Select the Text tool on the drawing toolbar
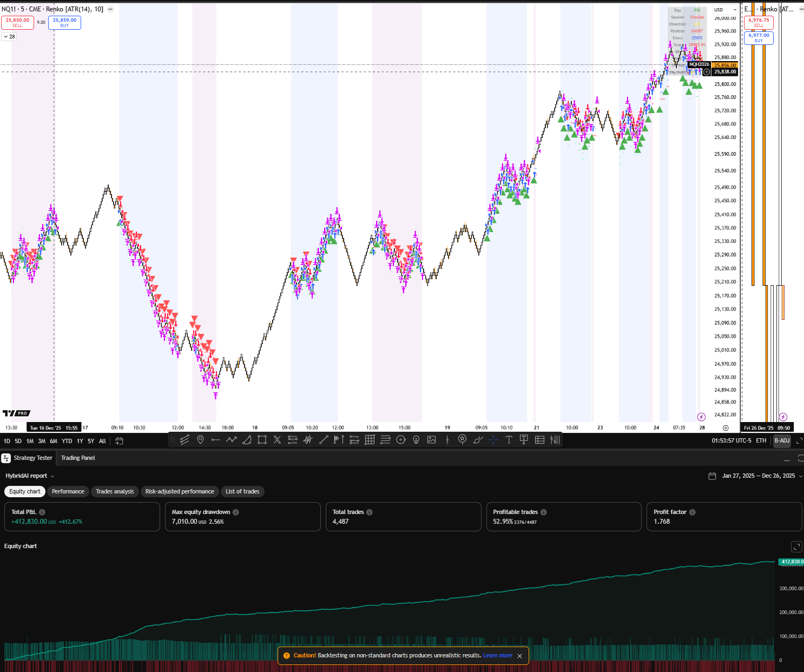The height and width of the screenshot is (672, 804). [509, 440]
